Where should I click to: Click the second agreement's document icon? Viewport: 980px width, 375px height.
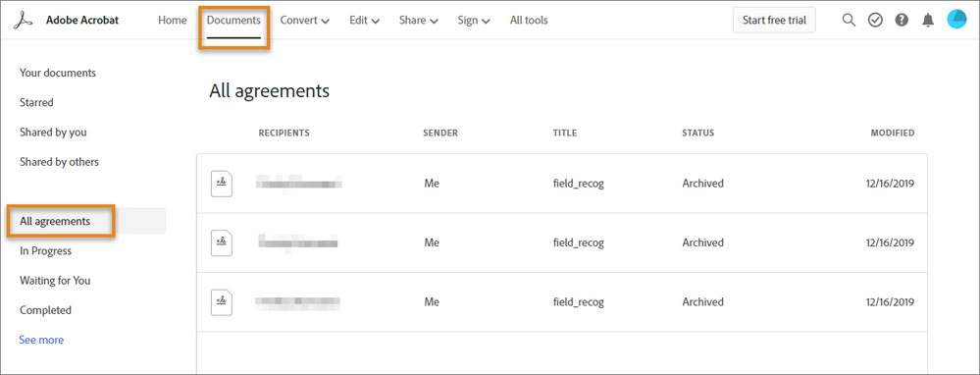(x=222, y=242)
